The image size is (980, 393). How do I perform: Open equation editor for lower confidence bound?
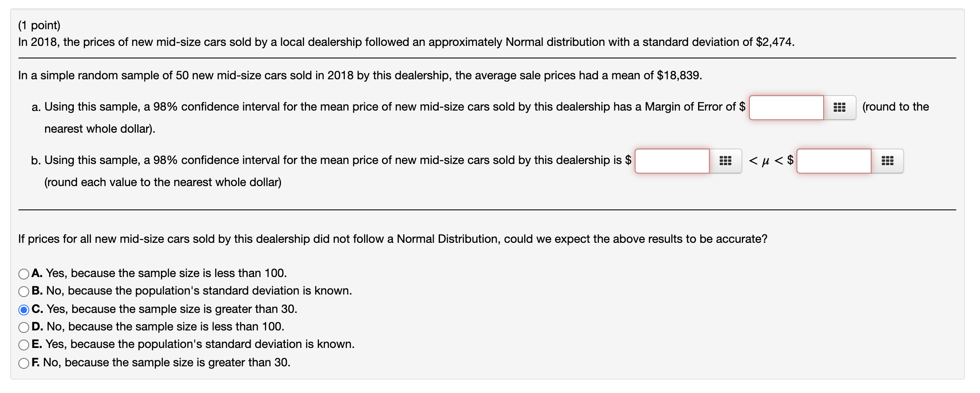coord(725,161)
